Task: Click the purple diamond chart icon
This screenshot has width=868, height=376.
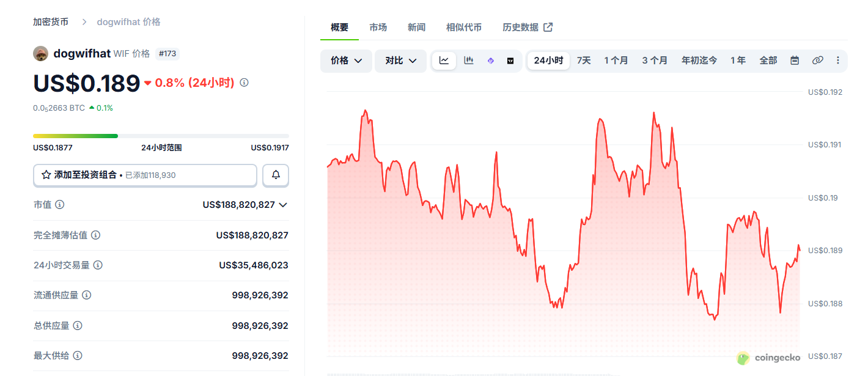Action: (x=490, y=61)
